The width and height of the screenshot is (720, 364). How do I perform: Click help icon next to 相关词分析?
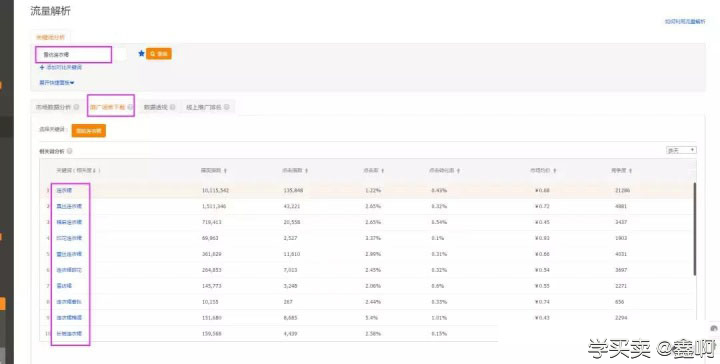(x=70, y=151)
